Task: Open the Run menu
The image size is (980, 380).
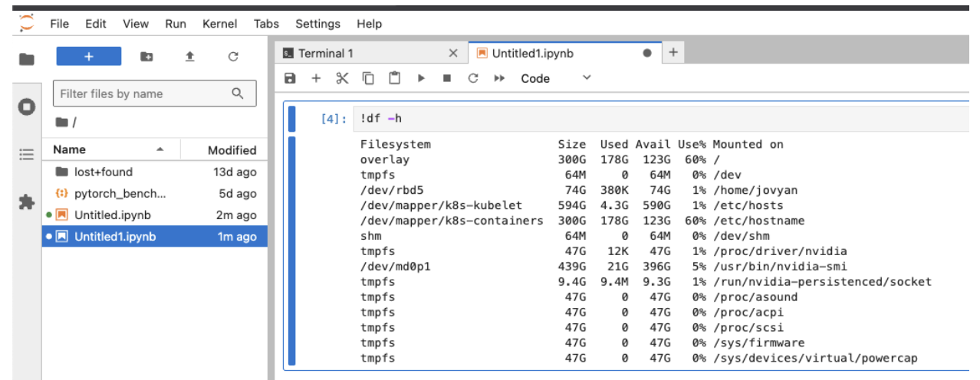Action: 176,24
